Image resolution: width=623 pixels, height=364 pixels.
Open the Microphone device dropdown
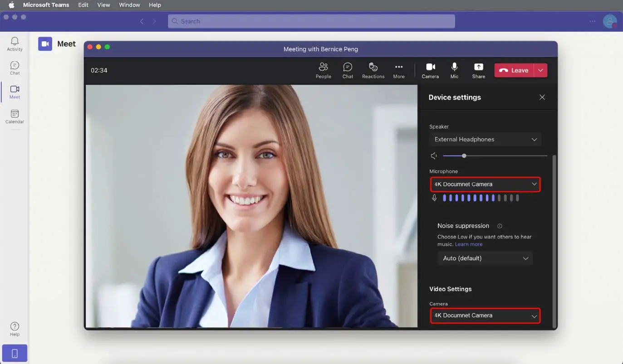click(485, 184)
